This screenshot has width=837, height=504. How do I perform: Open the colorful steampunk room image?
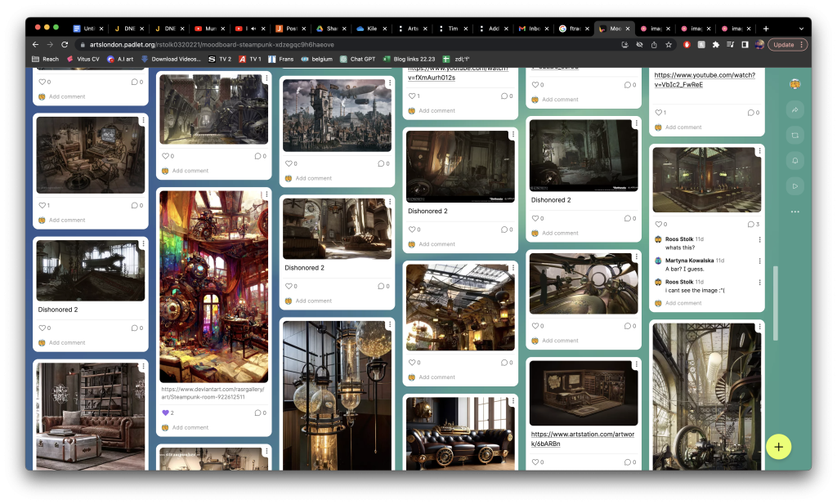pyautogui.click(x=213, y=287)
